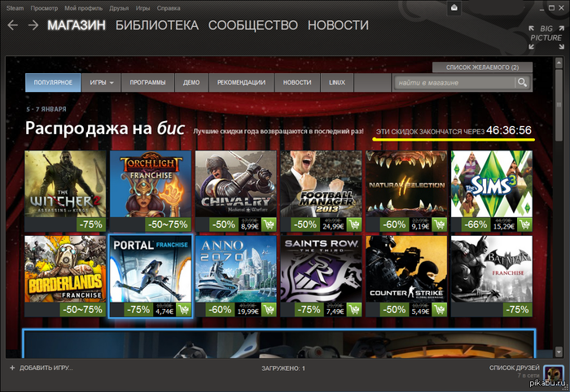Viewport: 570px width, 392px height.
Task: Go to СООБЩЕСТВО
Action: (253, 25)
